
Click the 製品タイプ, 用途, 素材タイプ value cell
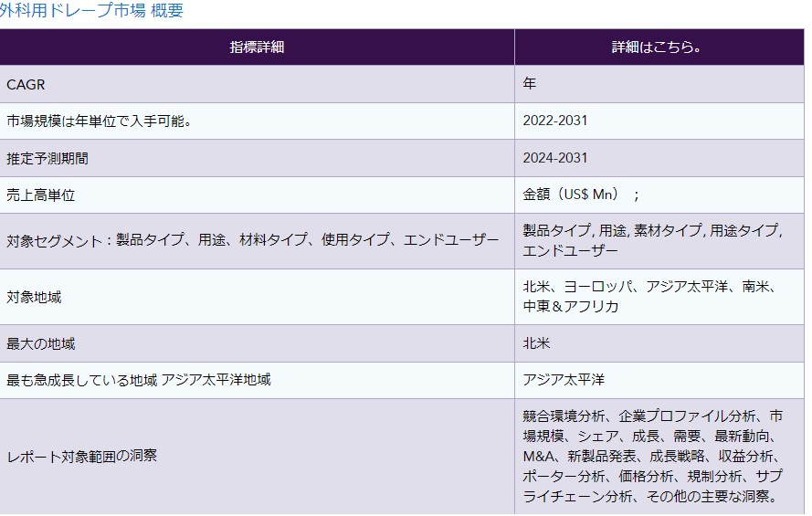pyautogui.click(x=652, y=240)
